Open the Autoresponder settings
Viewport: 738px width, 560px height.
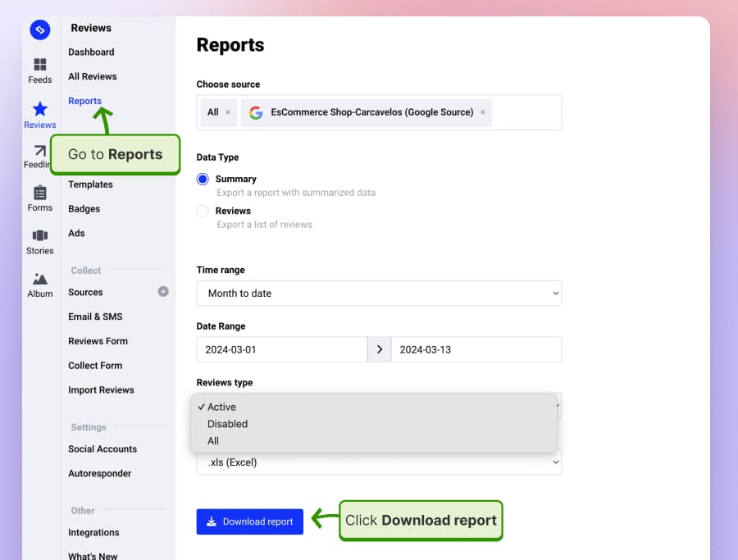[x=100, y=473]
